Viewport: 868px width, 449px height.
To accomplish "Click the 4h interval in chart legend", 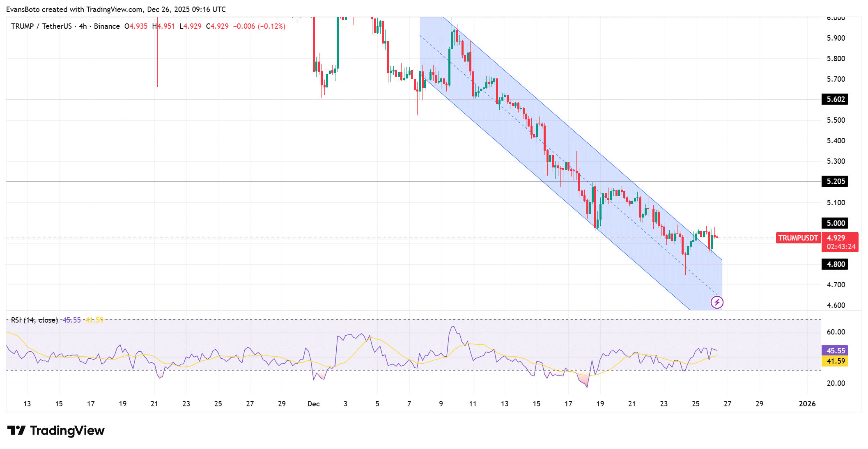I will (x=83, y=26).
